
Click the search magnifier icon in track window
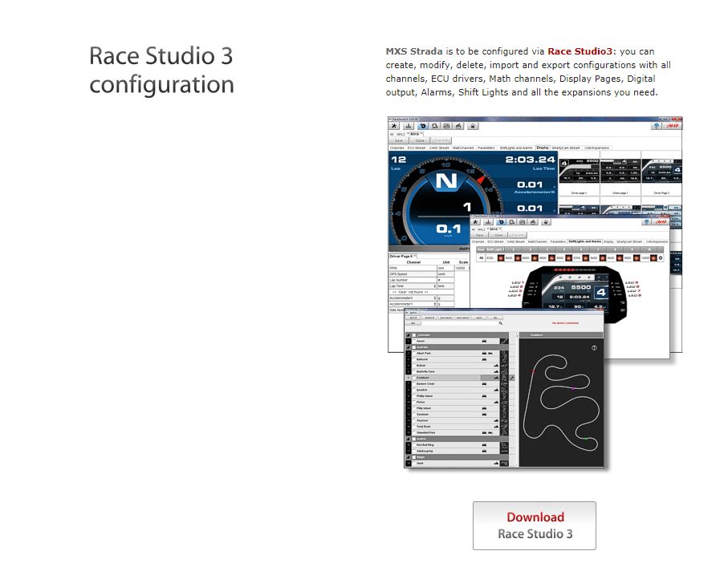501,323
